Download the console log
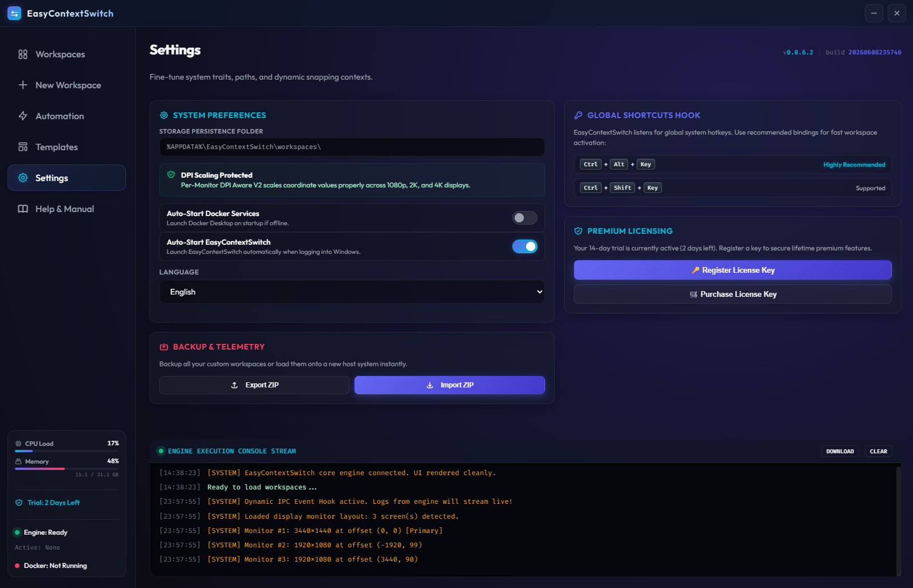 (x=840, y=452)
